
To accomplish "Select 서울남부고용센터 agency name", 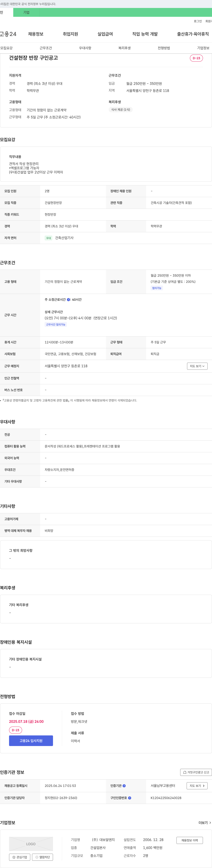I will click(163, 786).
